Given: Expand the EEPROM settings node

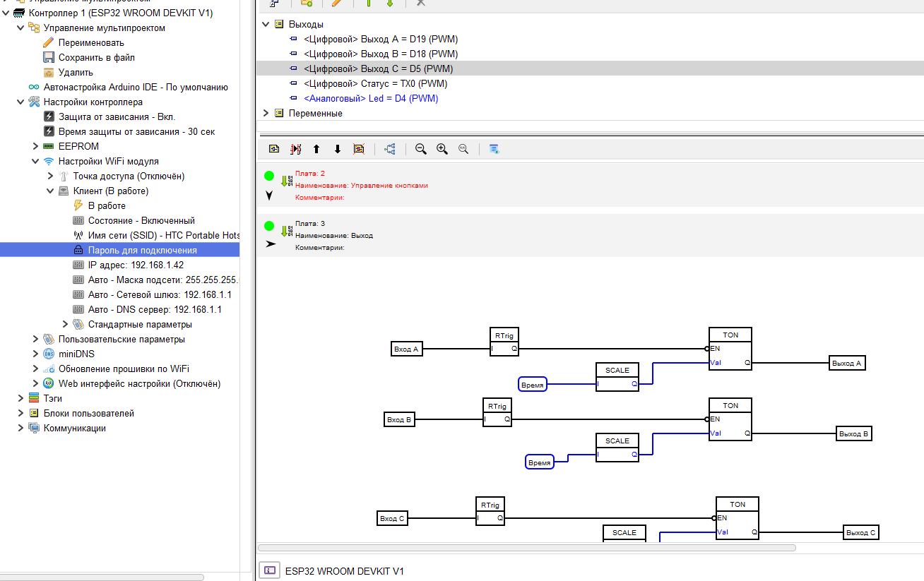Looking at the screenshot, I should coord(35,146).
